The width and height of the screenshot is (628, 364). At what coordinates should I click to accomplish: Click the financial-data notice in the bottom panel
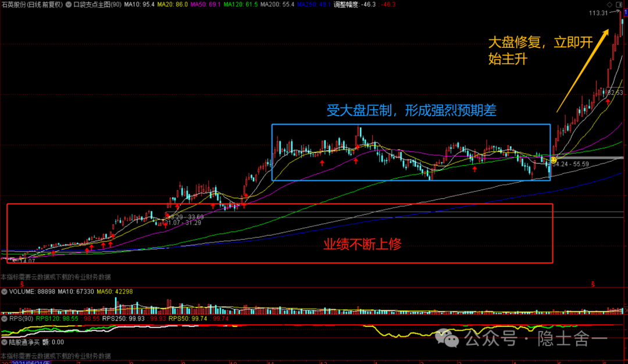tap(56, 356)
